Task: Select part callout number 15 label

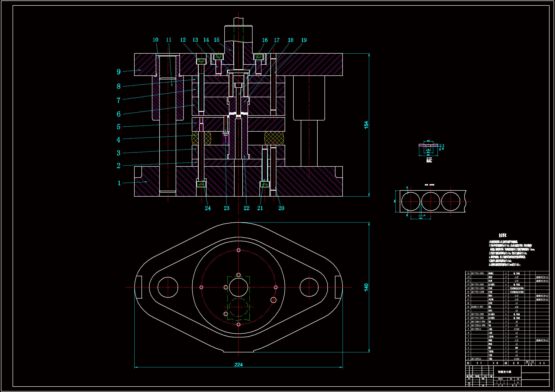Action: 216,40
